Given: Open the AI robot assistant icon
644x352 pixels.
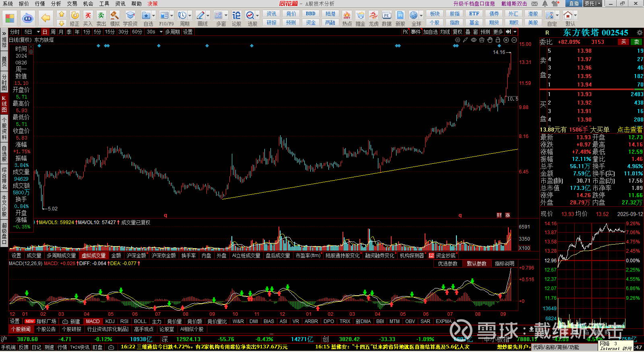Looking at the screenshot, I should (x=27, y=18).
